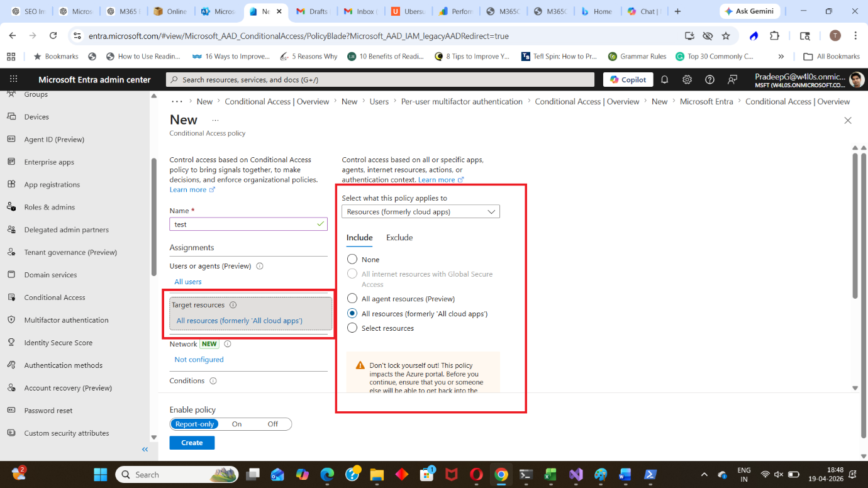This screenshot has width=868, height=488.
Task: Open Conditional Access in the sidebar
Action: (54, 297)
